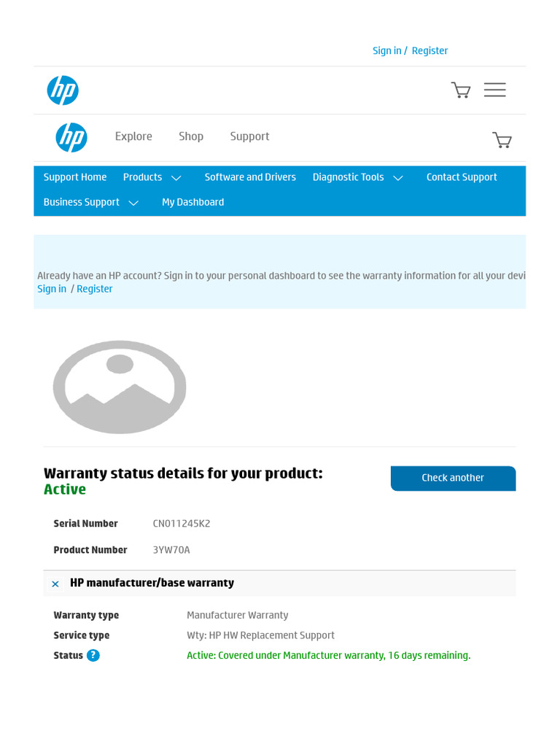Go to Support Home
The height and width of the screenshot is (747, 560).
[75, 177]
